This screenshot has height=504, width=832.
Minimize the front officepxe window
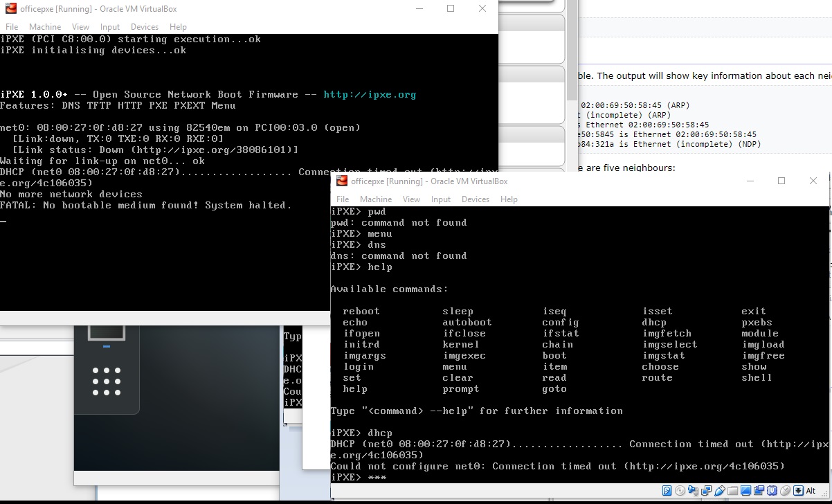tap(750, 181)
